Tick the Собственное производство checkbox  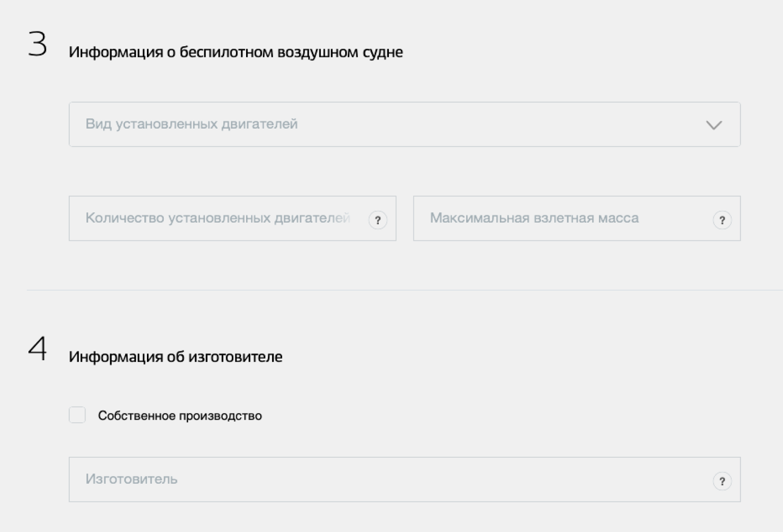pos(77,415)
